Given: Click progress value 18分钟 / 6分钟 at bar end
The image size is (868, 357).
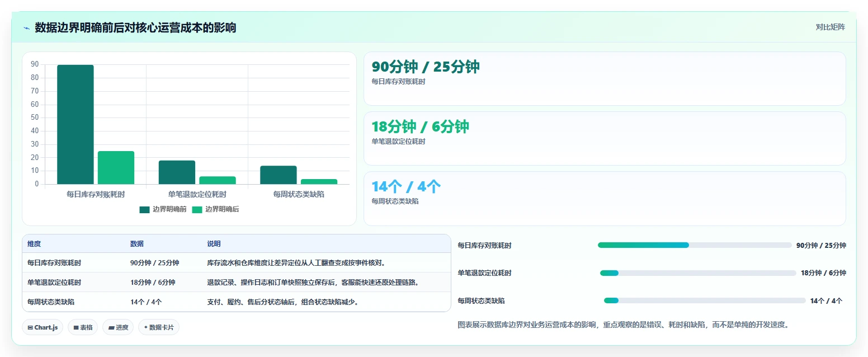Looking at the screenshot, I should click(x=823, y=273).
